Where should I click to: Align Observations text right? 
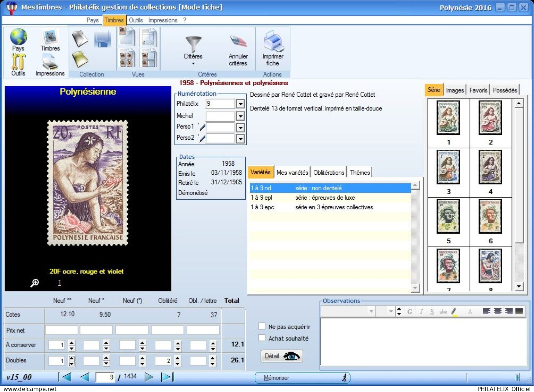(509, 311)
